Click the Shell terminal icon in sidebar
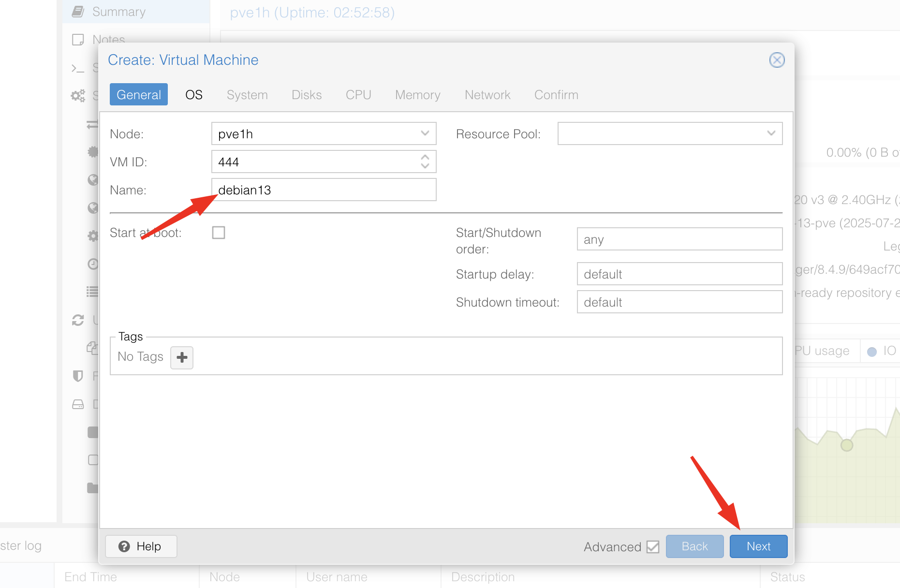 pos(78,68)
